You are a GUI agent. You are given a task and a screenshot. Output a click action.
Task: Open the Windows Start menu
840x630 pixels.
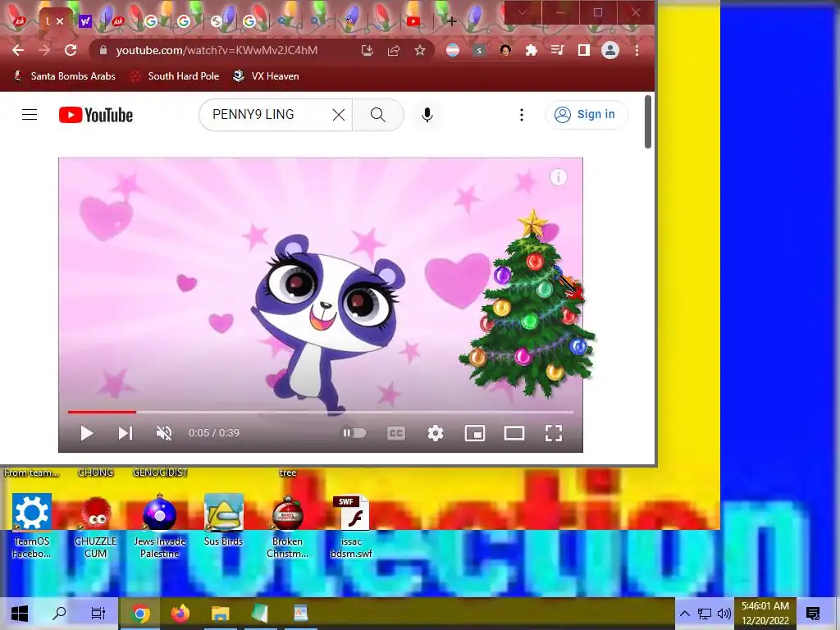tap(20, 614)
